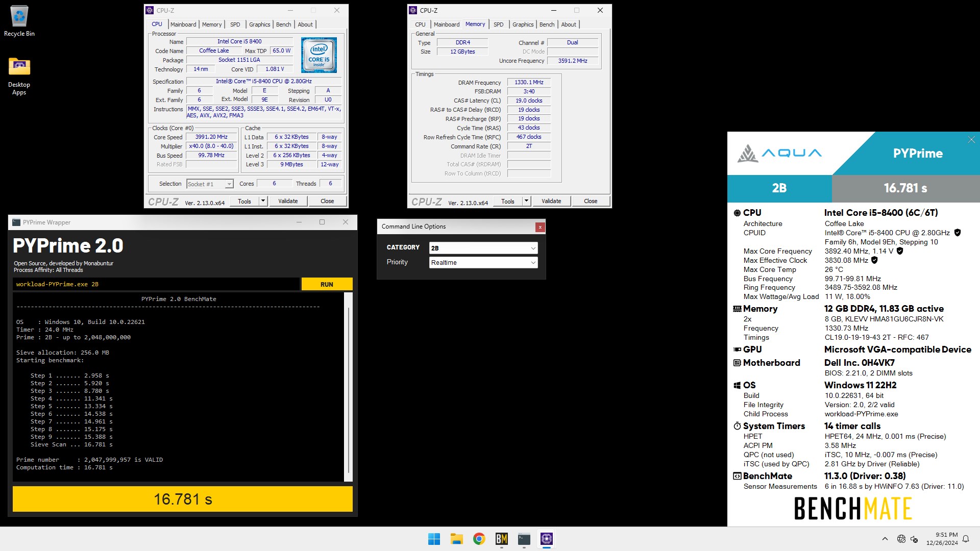Click the CPUID verified shield badge
This screenshot has height=551, width=980.
click(x=958, y=233)
